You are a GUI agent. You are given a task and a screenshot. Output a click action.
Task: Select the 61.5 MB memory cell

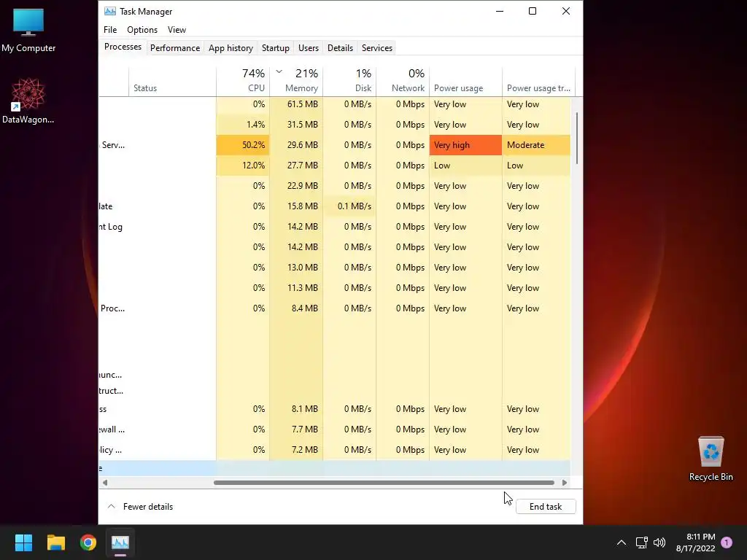point(296,104)
